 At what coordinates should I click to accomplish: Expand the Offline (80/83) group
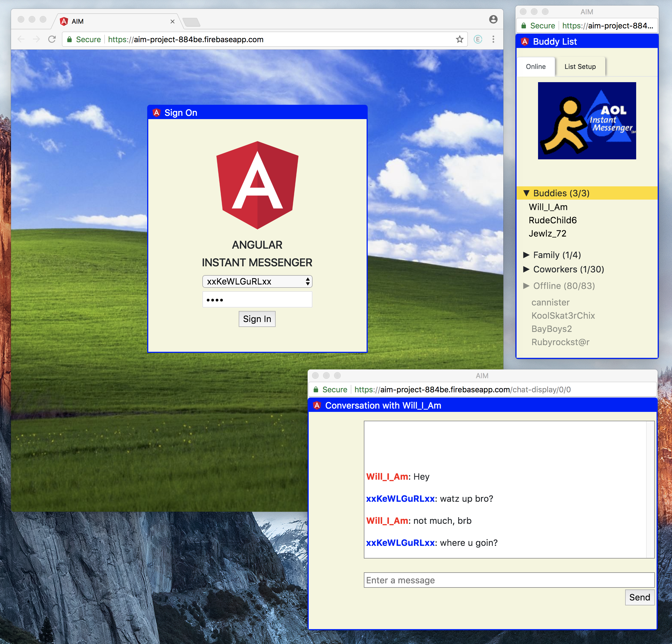pos(526,286)
